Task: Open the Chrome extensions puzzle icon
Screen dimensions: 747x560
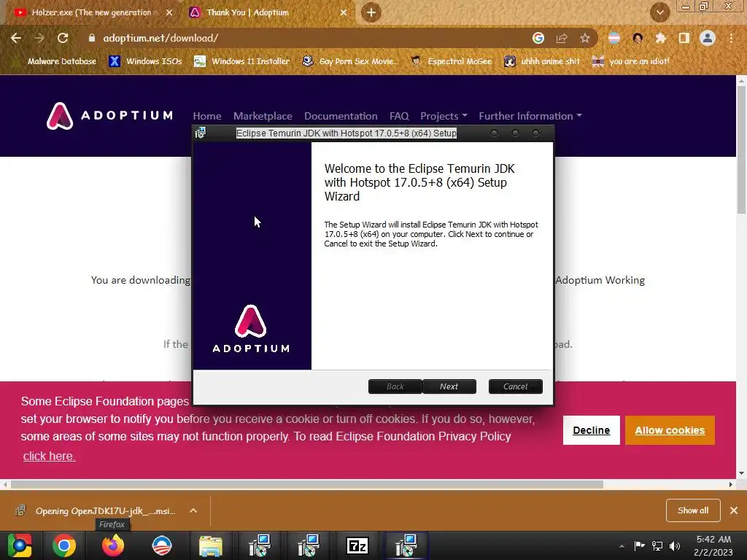Action: pos(661,38)
